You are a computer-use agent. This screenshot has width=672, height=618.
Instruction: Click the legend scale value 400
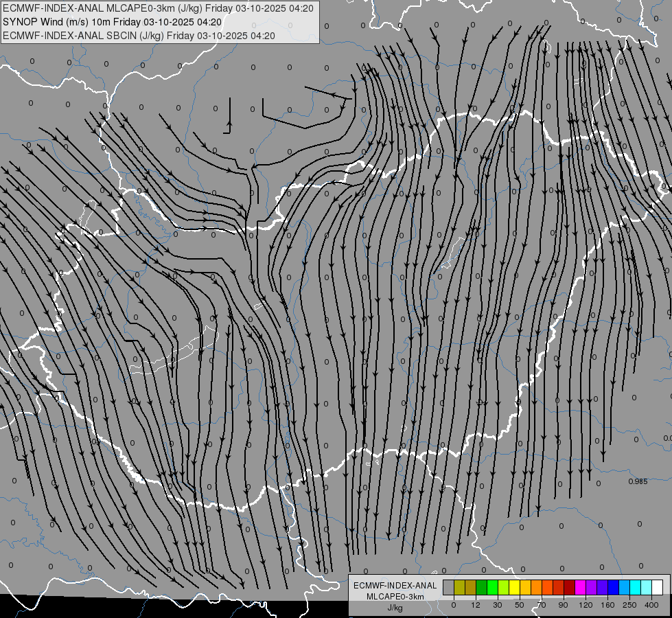[651, 605]
